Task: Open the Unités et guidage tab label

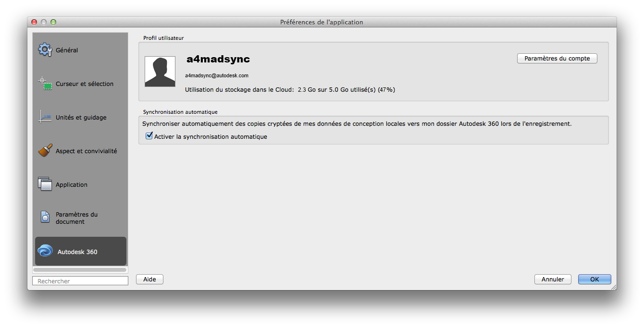Action: [81, 117]
